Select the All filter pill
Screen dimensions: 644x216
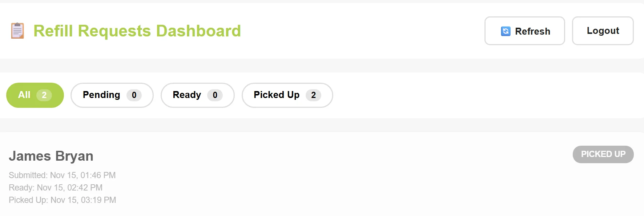35,95
